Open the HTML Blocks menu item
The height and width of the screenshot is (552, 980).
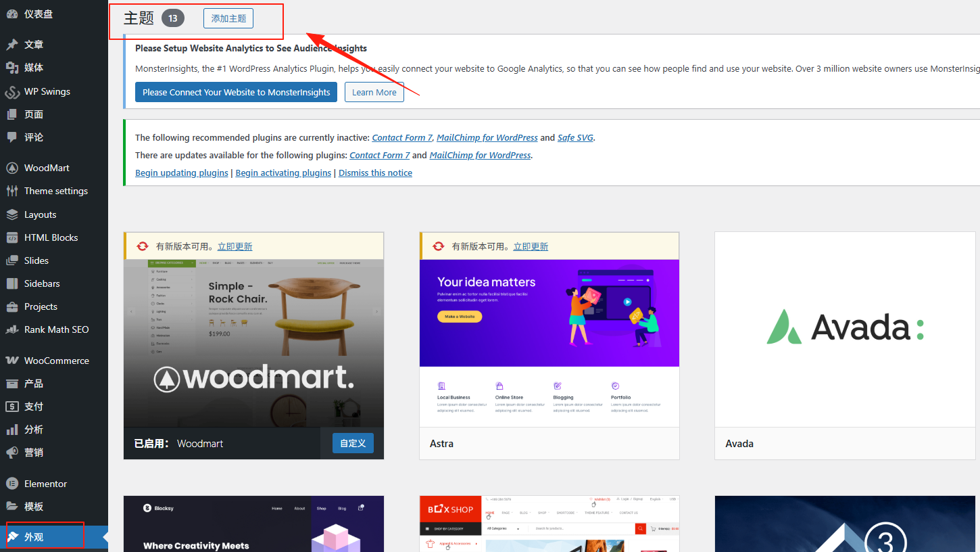pyautogui.click(x=51, y=237)
